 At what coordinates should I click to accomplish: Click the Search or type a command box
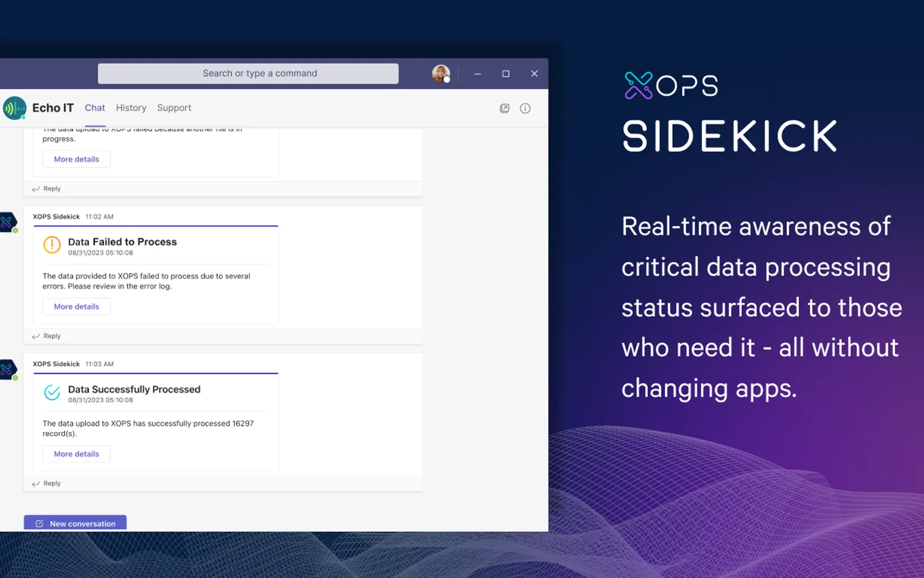pyautogui.click(x=248, y=73)
